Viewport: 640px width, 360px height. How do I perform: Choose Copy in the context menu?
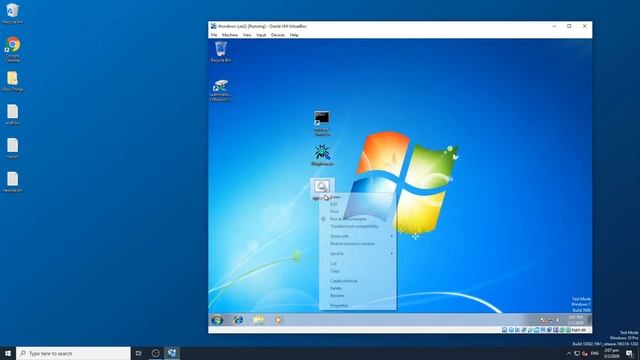(x=357, y=271)
